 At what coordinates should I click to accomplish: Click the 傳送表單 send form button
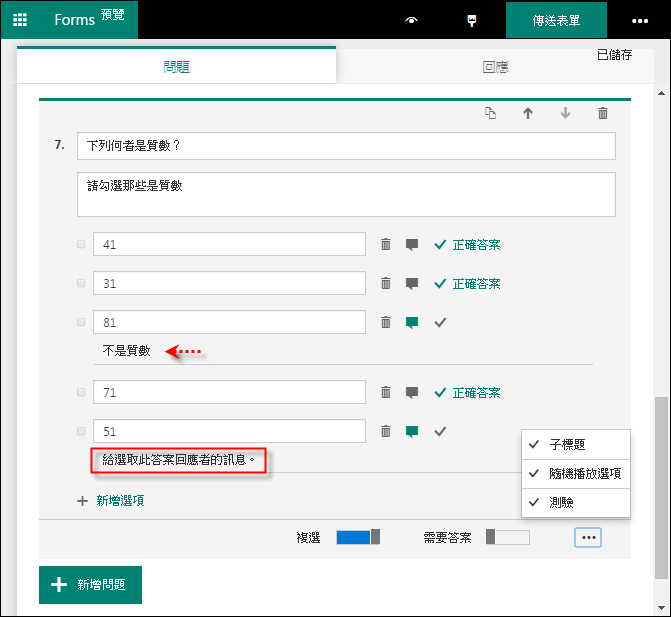556,20
